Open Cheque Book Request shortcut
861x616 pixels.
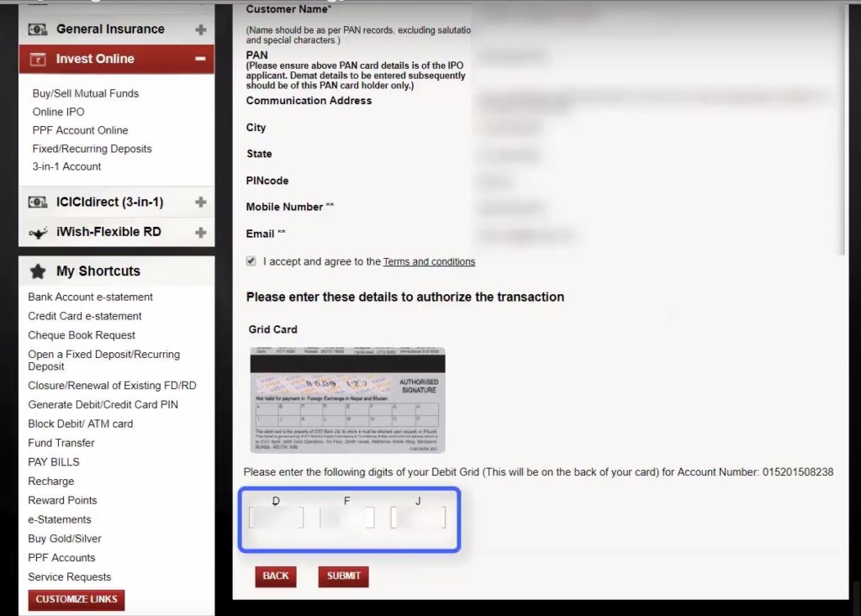[82, 335]
